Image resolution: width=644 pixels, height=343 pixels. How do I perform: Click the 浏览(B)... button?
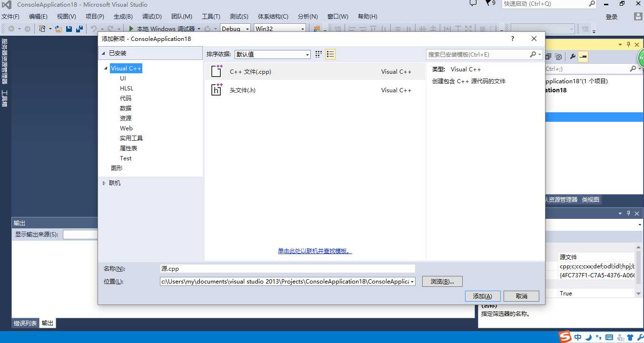pos(442,282)
